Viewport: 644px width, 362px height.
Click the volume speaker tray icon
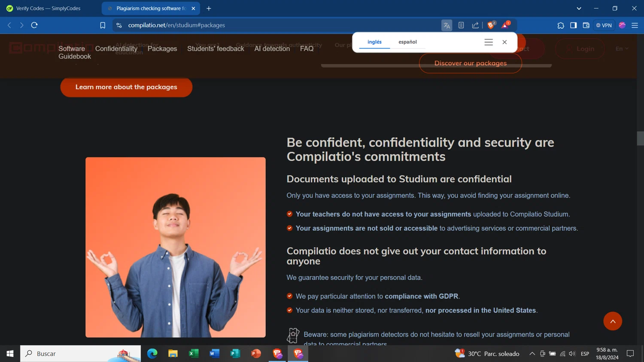[572, 353]
